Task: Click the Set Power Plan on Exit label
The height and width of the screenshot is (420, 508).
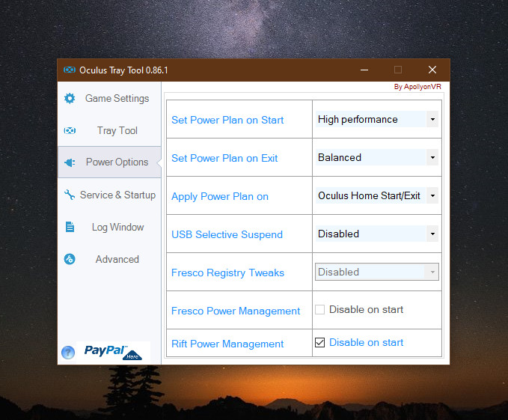Action: click(x=224, y=158)
